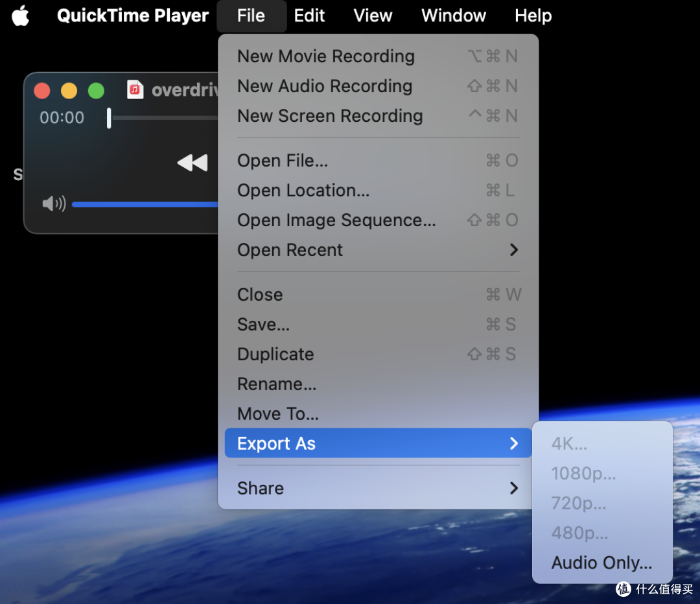Start a New Screen Recording
700x604 pixels.
pos(378,116)
